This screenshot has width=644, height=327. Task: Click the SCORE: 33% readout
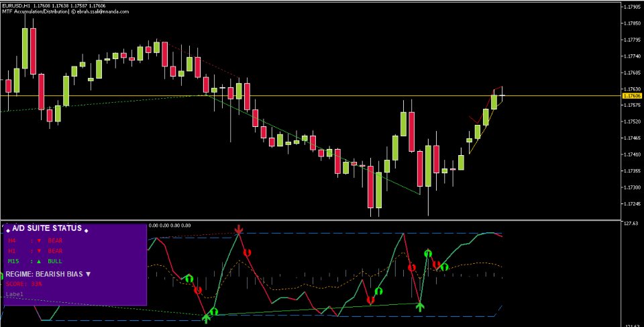(24, 284)
